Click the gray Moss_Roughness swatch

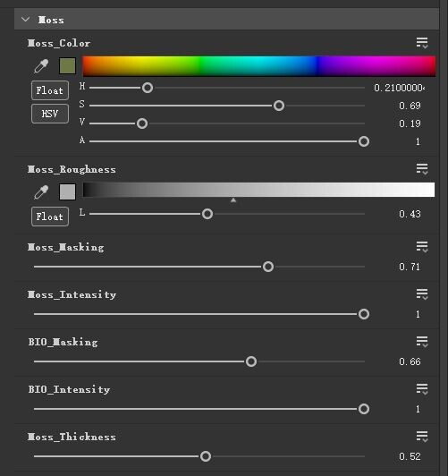[67, 191]
